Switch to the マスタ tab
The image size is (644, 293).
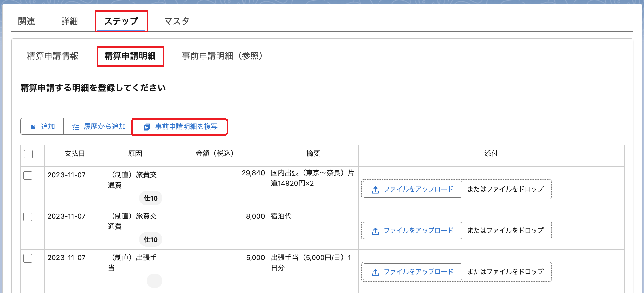tap(177, 21)
